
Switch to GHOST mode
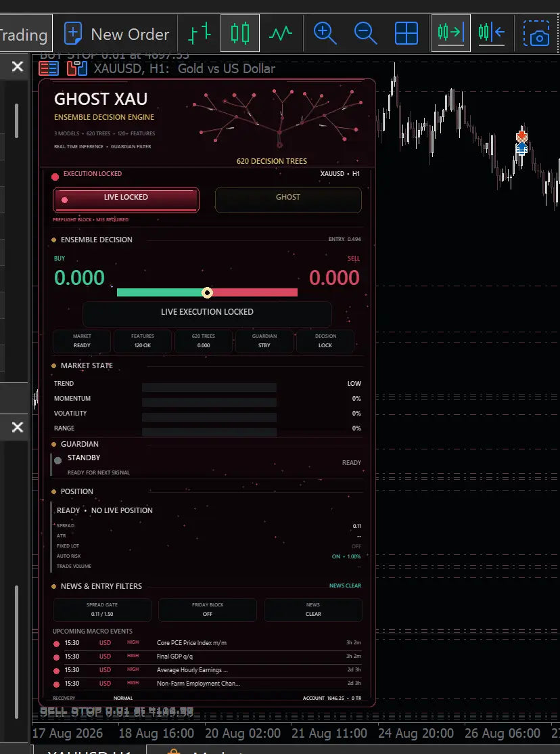pos(288,200)
